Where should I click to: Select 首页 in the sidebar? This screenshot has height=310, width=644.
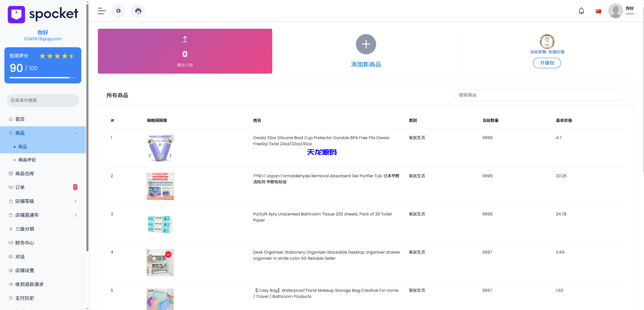tap(19, 119)
